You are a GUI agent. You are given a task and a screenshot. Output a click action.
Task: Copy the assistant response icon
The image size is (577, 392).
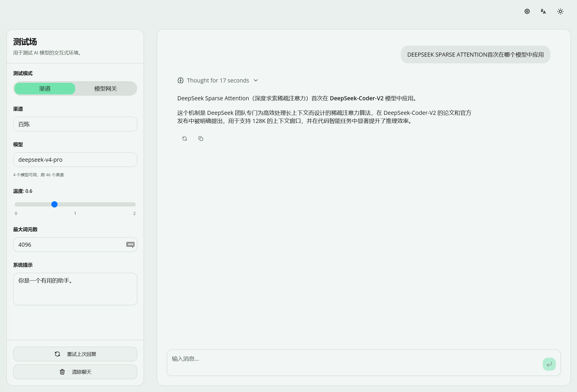[x=201, y=139]
